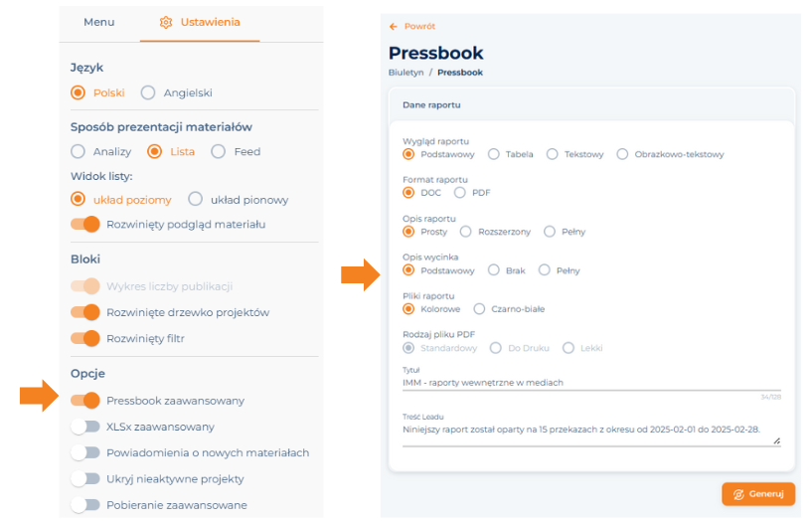Viewport: 812px width, 522px height.
Task: Click the gear icon beside Ustawienia
Action: click(x=166, y=22)
